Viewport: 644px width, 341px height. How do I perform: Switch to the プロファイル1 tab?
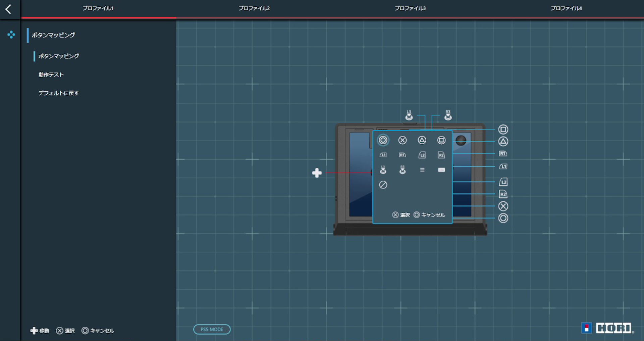98,8
